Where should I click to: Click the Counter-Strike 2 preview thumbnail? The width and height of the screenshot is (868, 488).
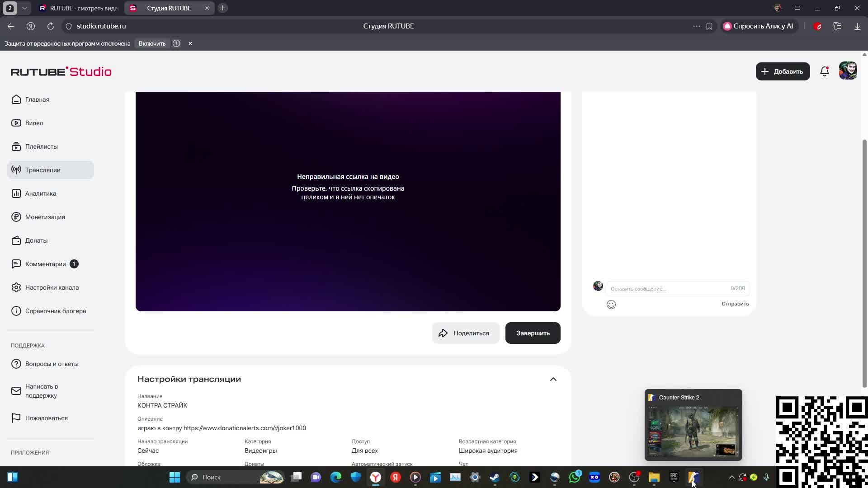(x=693, y=431)
